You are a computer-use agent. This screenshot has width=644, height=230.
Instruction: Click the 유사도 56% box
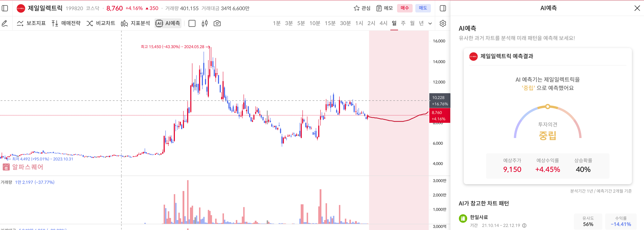(x=588, y=222)
